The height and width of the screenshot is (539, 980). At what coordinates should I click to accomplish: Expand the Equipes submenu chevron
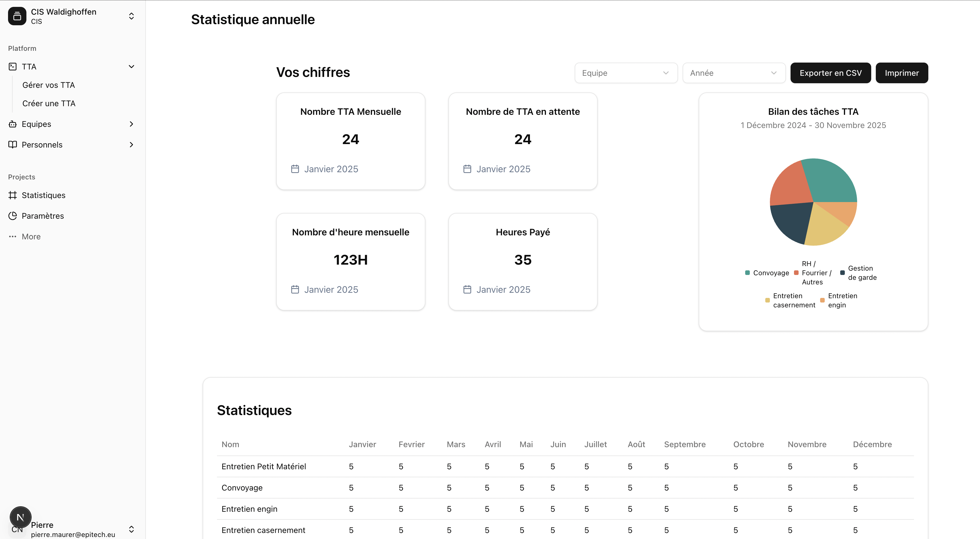click(131, 124)
